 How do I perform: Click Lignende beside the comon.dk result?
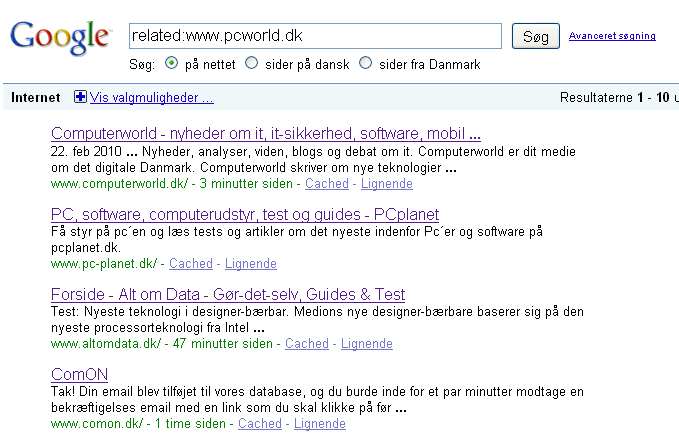pyautogui.click(x=320, y=424)
